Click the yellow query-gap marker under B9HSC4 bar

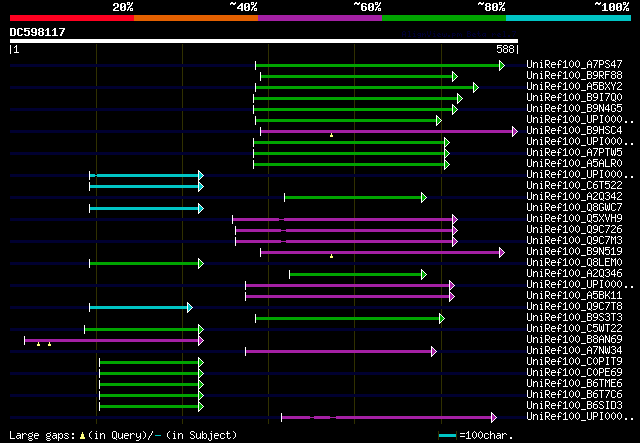pos(331,135)
